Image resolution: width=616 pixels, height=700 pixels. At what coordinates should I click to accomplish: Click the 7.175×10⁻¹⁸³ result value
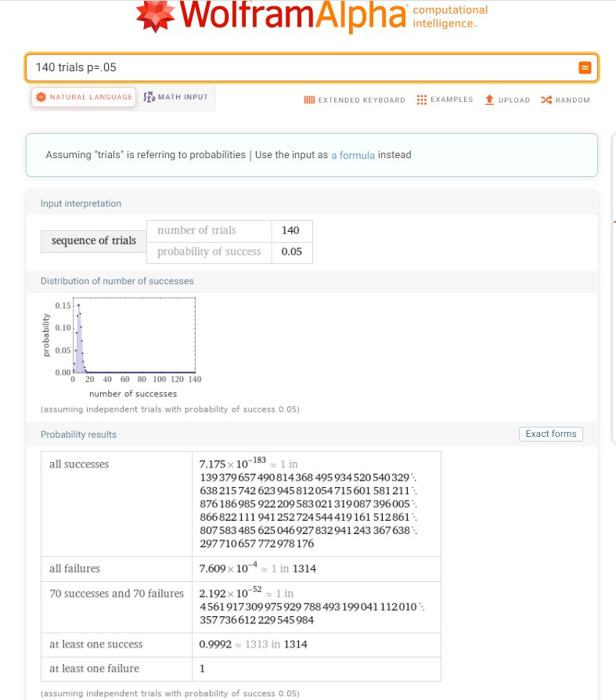click(x=232, y=463)
